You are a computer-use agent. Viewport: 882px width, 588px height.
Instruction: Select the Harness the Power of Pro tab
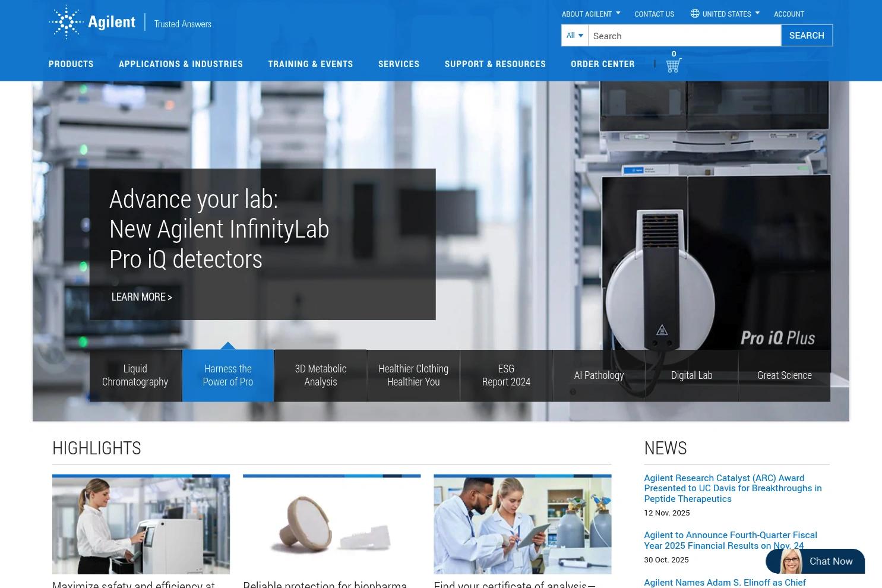228,375
